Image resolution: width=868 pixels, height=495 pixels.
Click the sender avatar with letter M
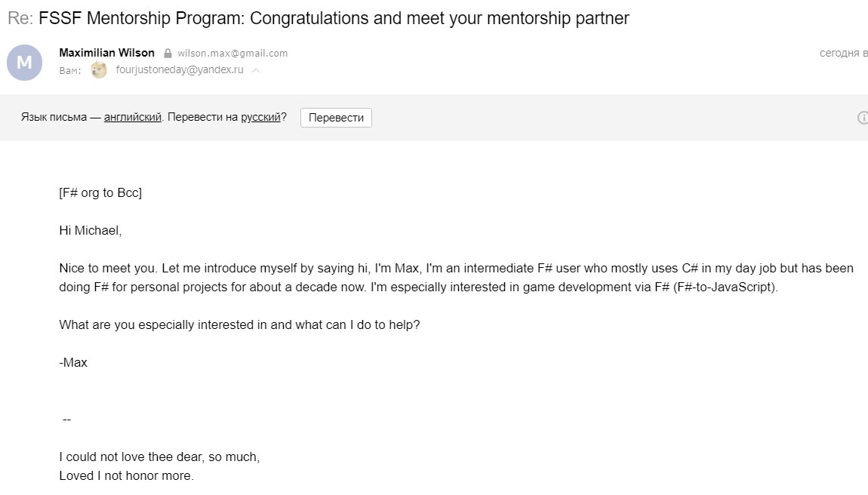point(24,63)
